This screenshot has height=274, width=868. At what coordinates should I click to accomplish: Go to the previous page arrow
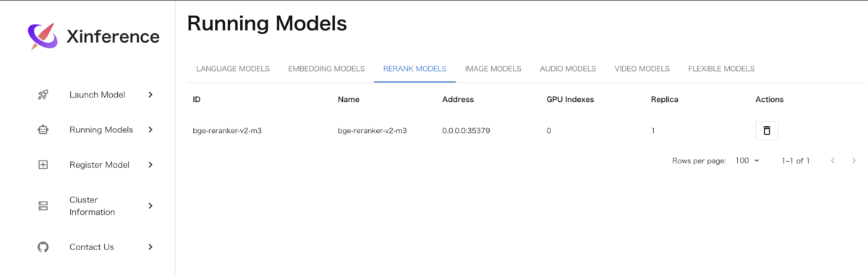click(833, 160)
